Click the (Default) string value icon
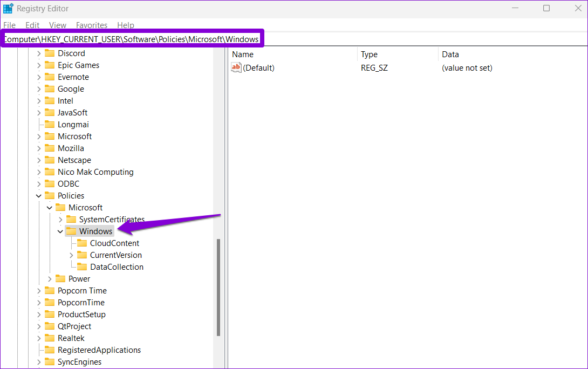This screenshot has height=369, width=588. click(236, 67)
